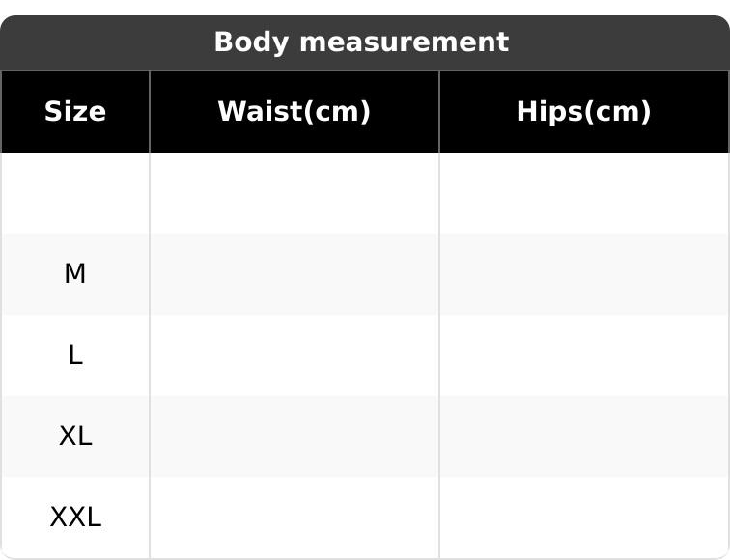Click the Hips cell in the M row
The image size is (730, 560).
pyautogui.click(x=584, y=274)
